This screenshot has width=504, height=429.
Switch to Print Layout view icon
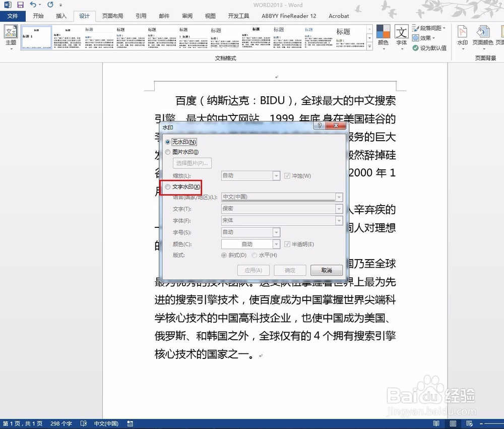pos(453,423)
